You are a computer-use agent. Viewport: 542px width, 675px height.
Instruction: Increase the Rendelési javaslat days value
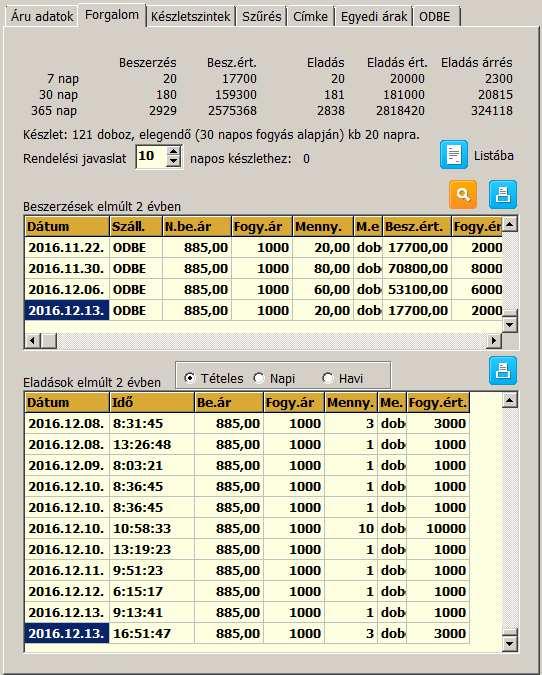click(173, 151)
